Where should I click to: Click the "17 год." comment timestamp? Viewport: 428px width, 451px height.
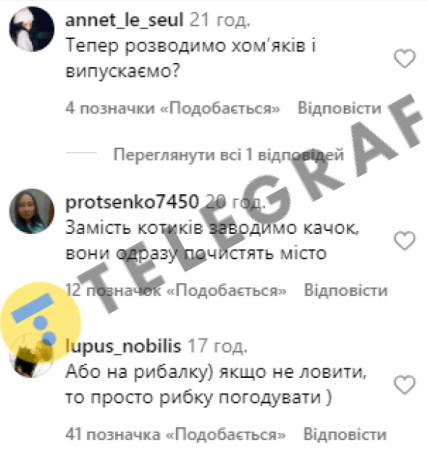(218, 346)
